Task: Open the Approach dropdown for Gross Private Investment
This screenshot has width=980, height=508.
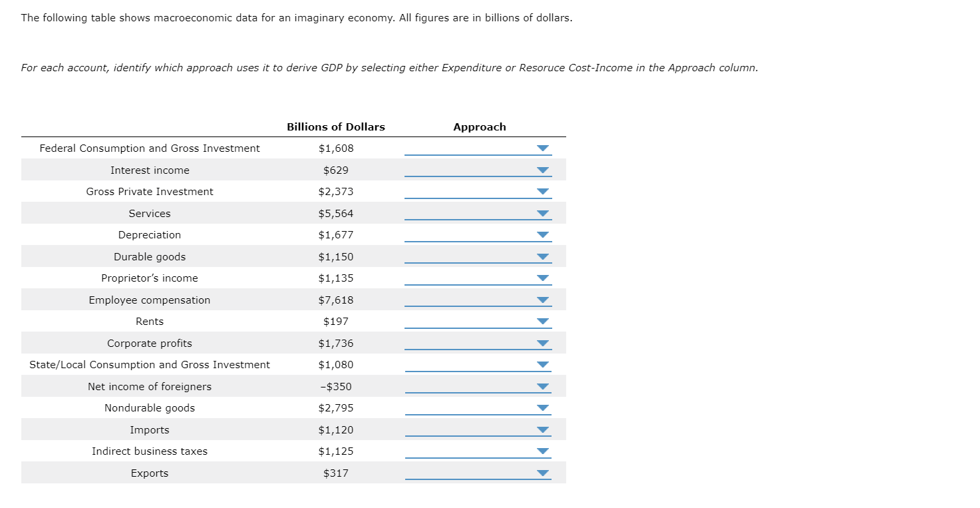Action: point(542,192)
